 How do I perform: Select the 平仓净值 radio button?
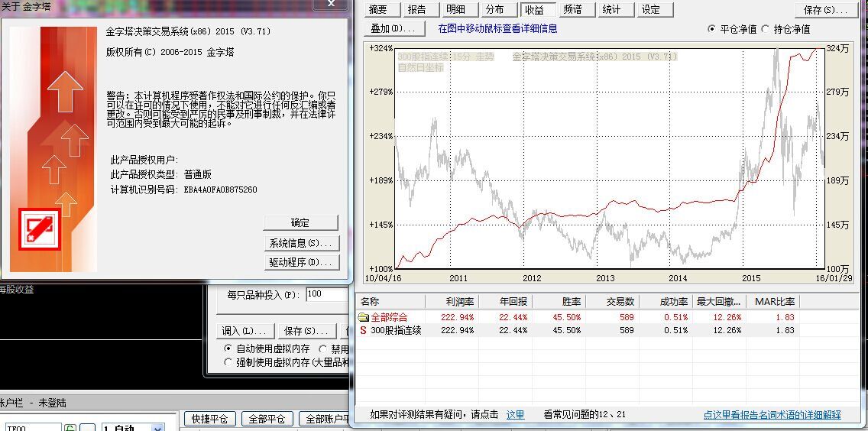point(711,29)
